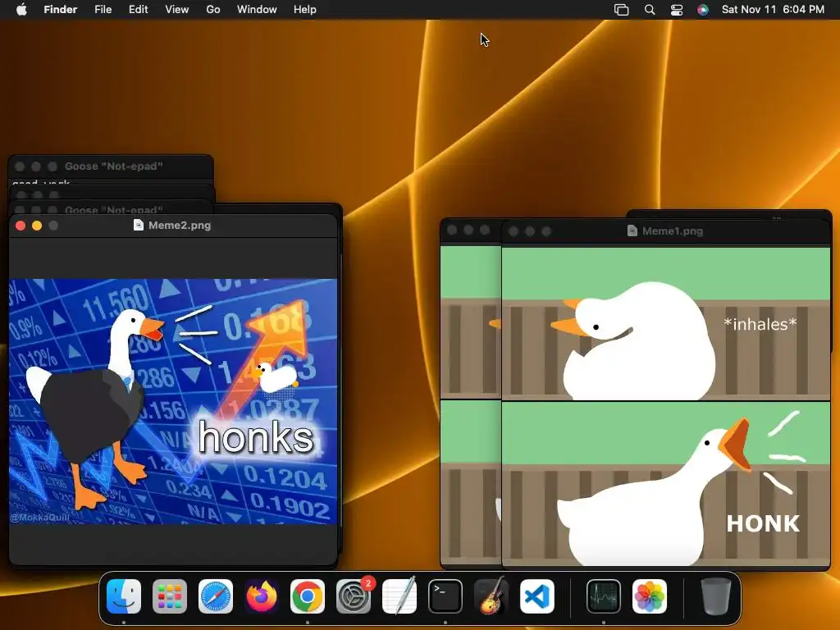Viewport: 840px width, 630px height.
Task: Click the Meme1.png window title text
Action: [673, 231]
